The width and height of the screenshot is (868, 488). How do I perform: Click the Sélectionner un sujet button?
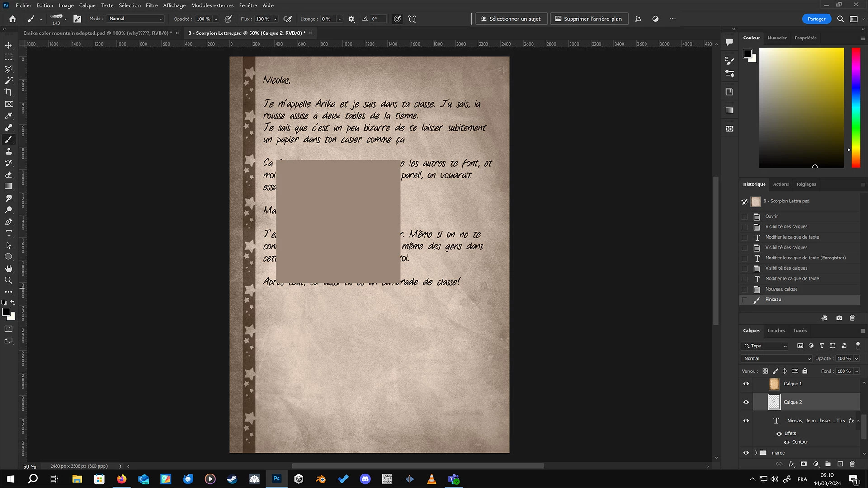[511, 19]
